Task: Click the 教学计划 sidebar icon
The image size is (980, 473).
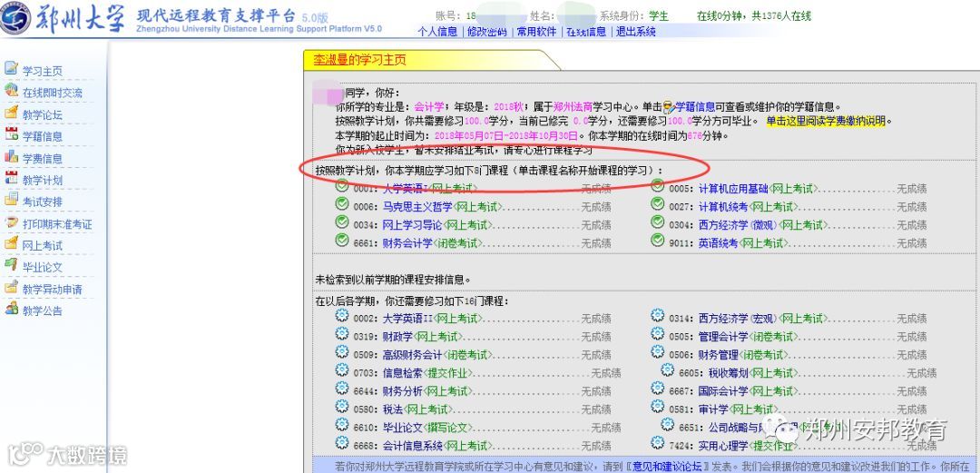Action: pos(11,177)
